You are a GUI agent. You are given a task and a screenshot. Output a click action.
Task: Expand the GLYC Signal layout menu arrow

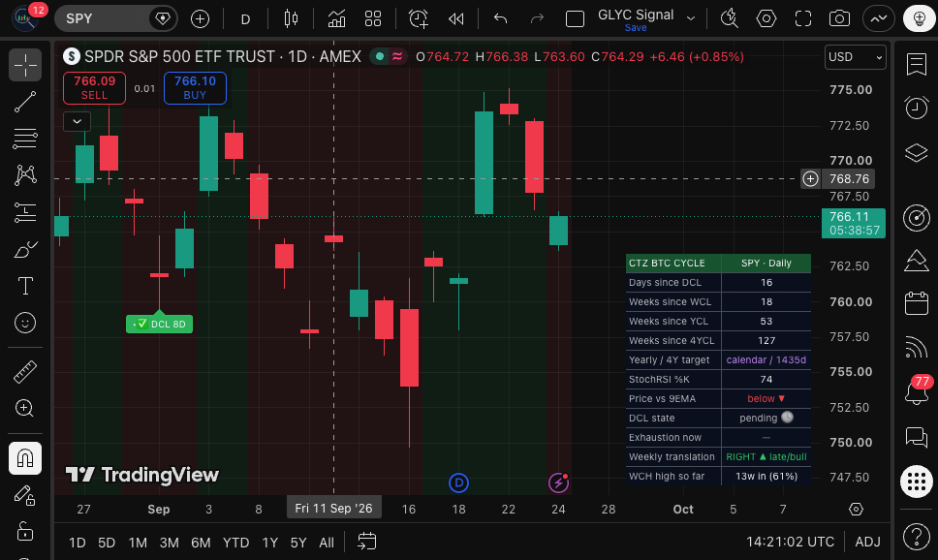pos(691,19)
